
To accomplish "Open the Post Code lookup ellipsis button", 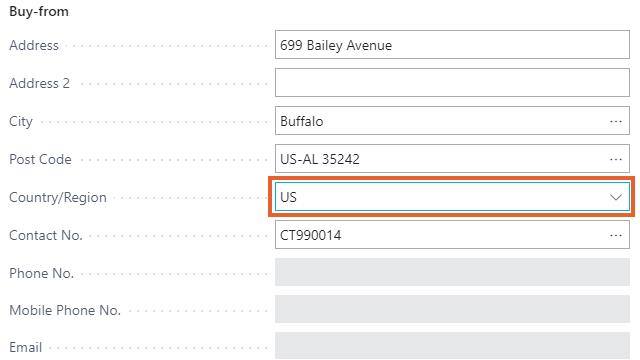I will (x=616, y=159).
